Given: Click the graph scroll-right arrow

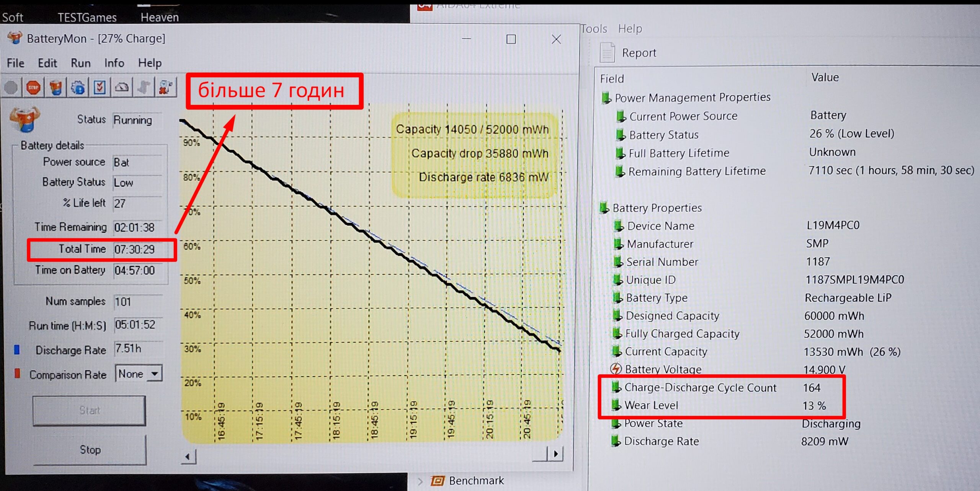Looking at the screenshot, I should click(x=556, y=454).
